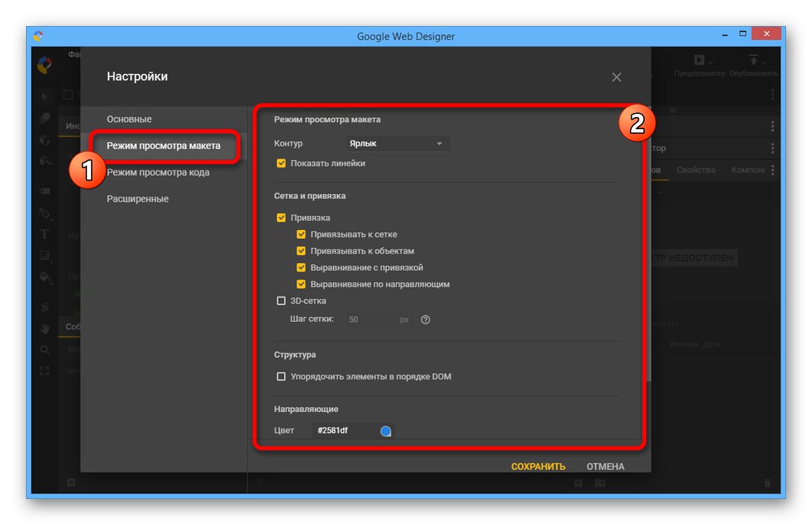
Task: Toggle Выравнивание по направляющим checkbox
Action: [301, 284]
